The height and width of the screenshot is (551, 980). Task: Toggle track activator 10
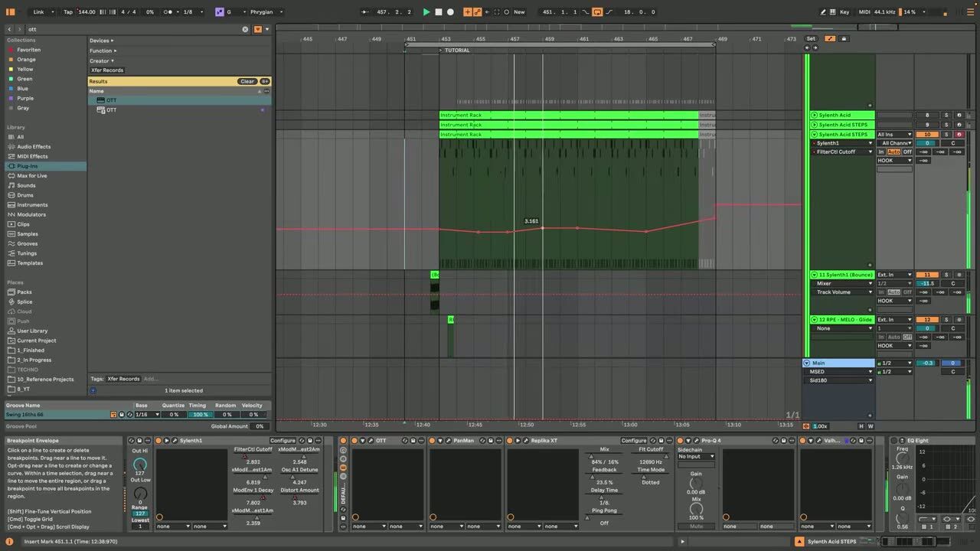pos(927,135)
